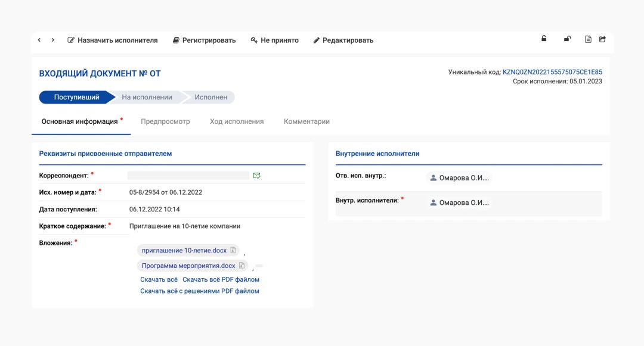Open the Ход исполнения tab
Image resolution: width=644 pixels, height=346 pixels.
tap(237, 121)
